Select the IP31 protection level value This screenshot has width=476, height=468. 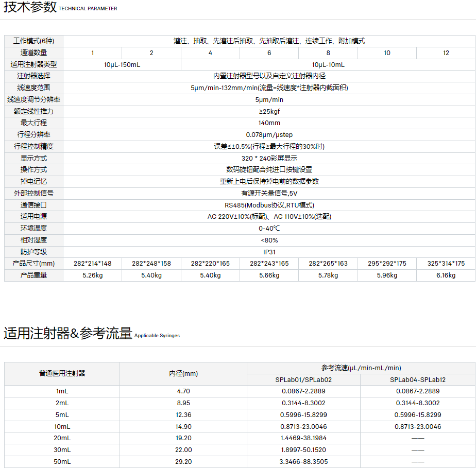(x=269, y=252)
